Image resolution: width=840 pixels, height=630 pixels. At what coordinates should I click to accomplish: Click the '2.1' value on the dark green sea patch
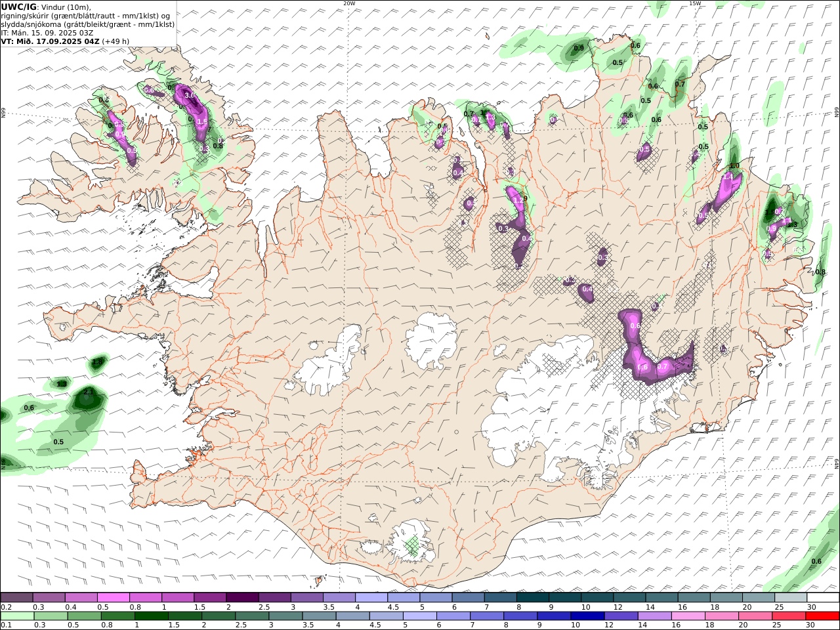click(x=90, y=392)
